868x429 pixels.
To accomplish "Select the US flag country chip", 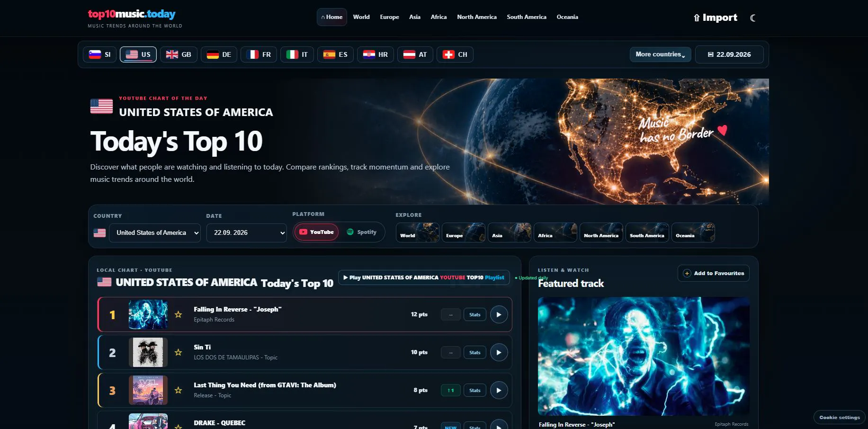I will click(x=138, y=54).
